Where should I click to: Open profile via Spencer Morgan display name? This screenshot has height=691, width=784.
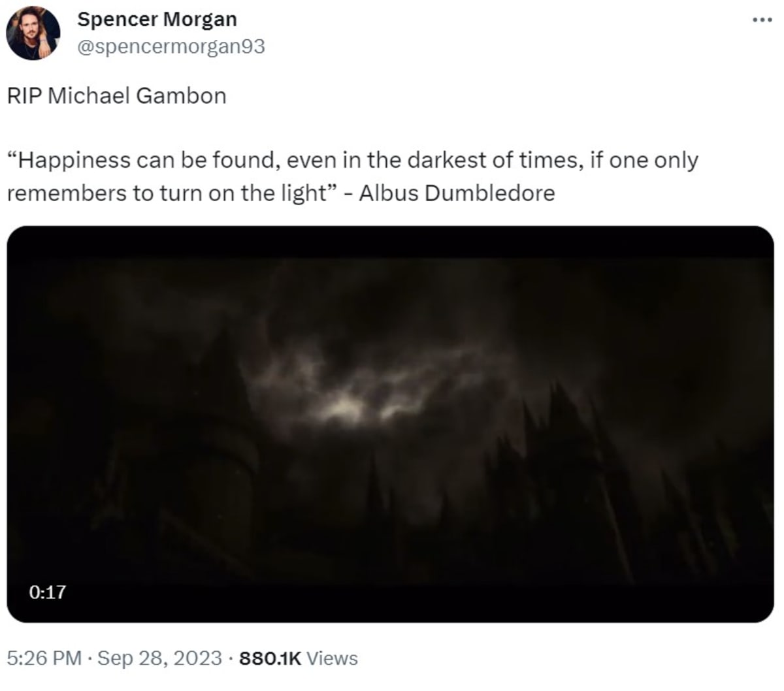click(157, 20)
